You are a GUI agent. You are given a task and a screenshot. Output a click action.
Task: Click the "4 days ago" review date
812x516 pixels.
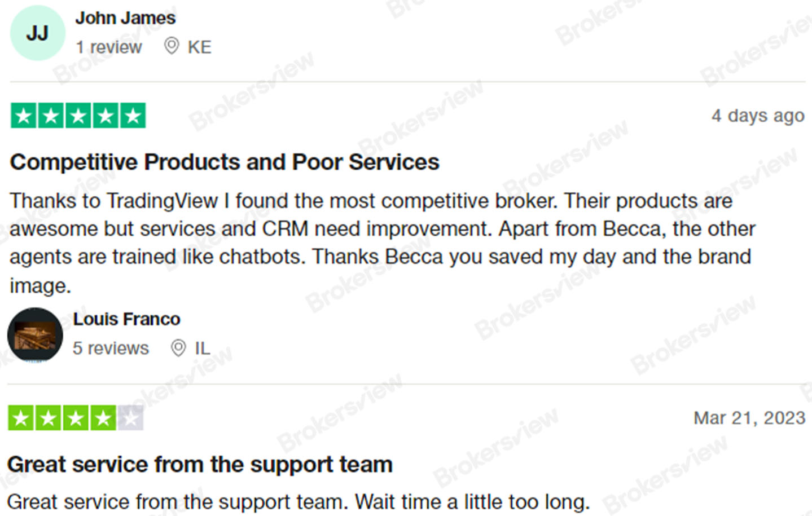[x=757, y=116]
